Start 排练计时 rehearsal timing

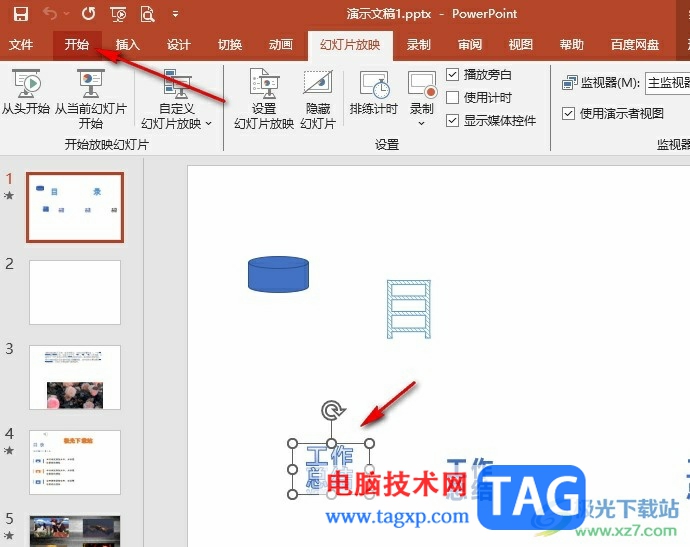pos(374,92)
